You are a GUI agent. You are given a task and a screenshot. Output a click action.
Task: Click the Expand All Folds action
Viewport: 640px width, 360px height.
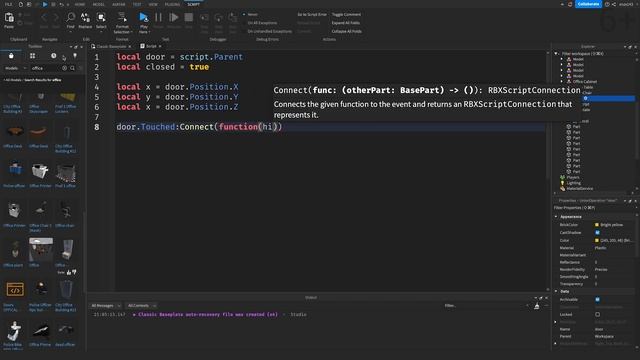click(346, 23)
